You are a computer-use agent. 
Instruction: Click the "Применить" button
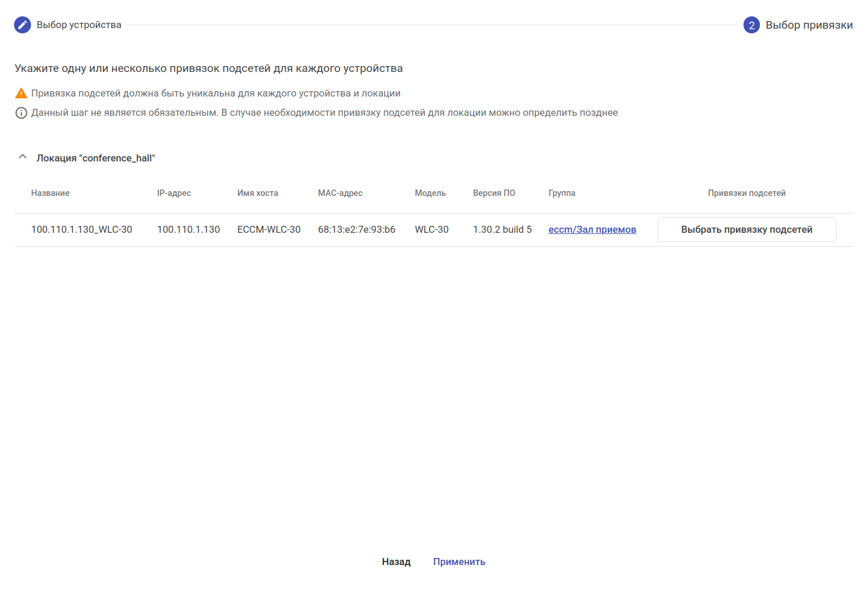(x=459, y=562)
